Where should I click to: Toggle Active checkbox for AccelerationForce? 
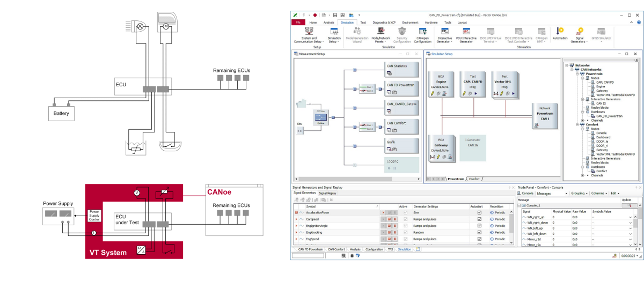tap(405, 213)
